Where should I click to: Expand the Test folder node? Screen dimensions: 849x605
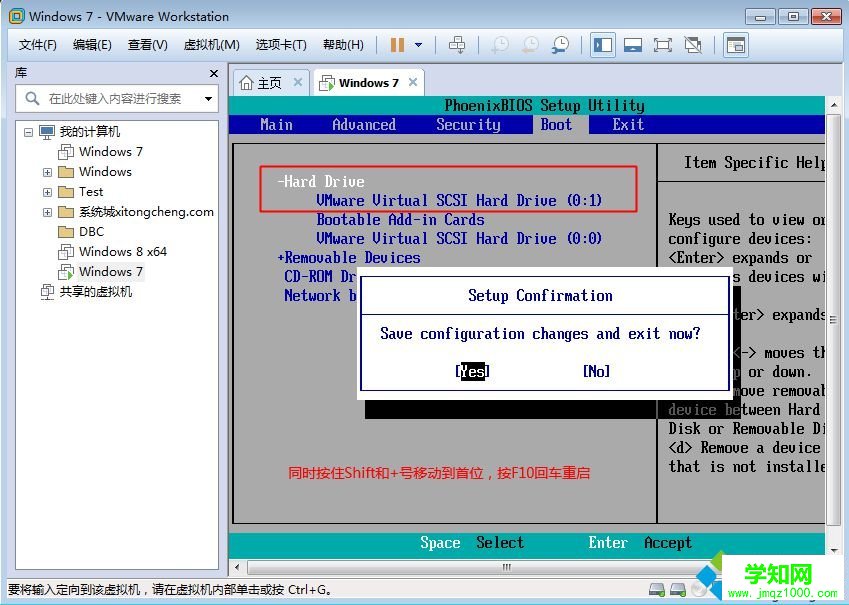point(47,191)
